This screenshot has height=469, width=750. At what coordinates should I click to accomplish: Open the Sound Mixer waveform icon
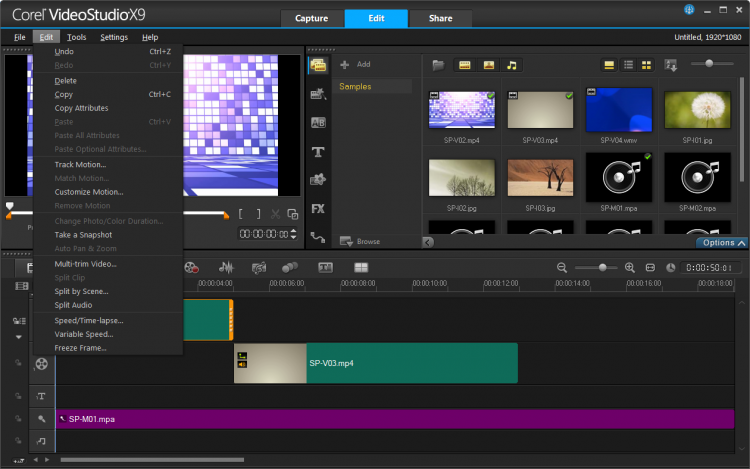[226, 268]
